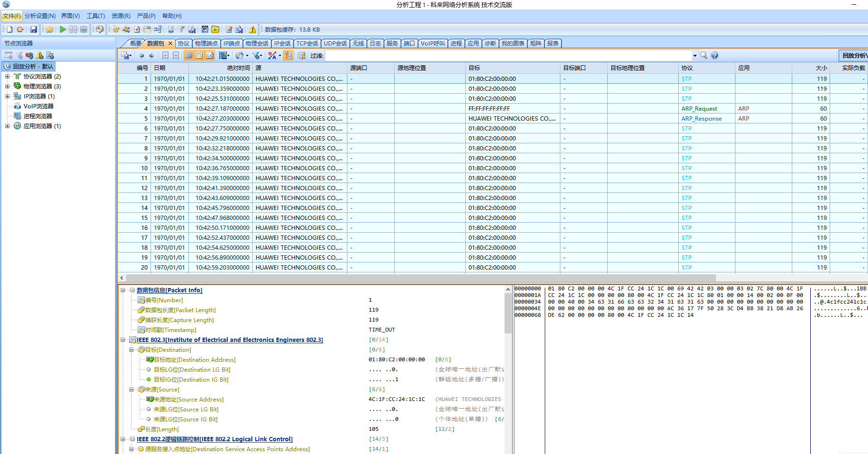Click the Stop capture square button
The width and height of the screenshot is (868, 454).
[84, 29]
